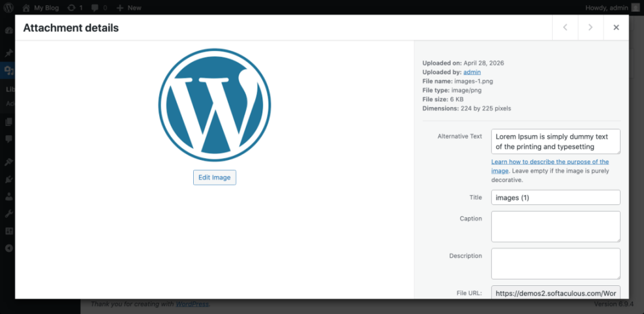Close the Attachment details dialog
The image size is (644, 314).
coord(616,27)
